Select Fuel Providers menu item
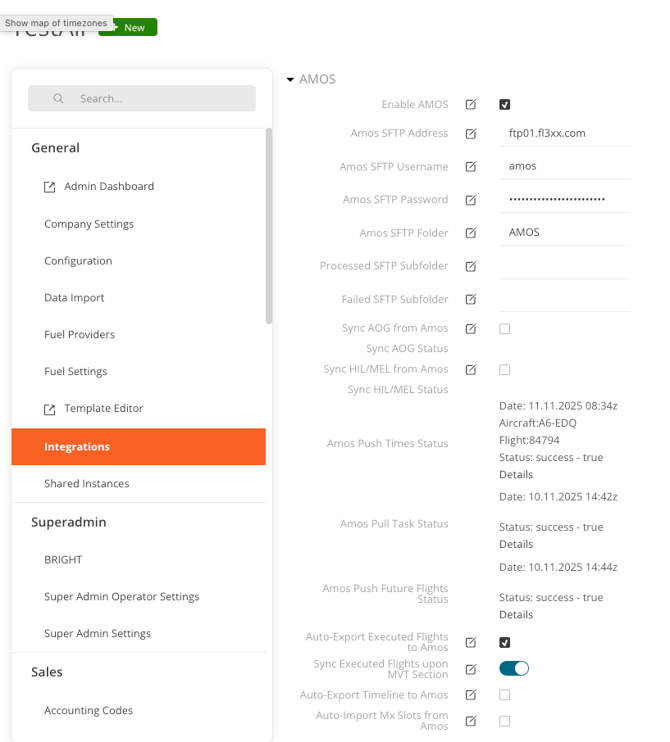Viewport: 670px width, 742px height. tap(79, 335)
